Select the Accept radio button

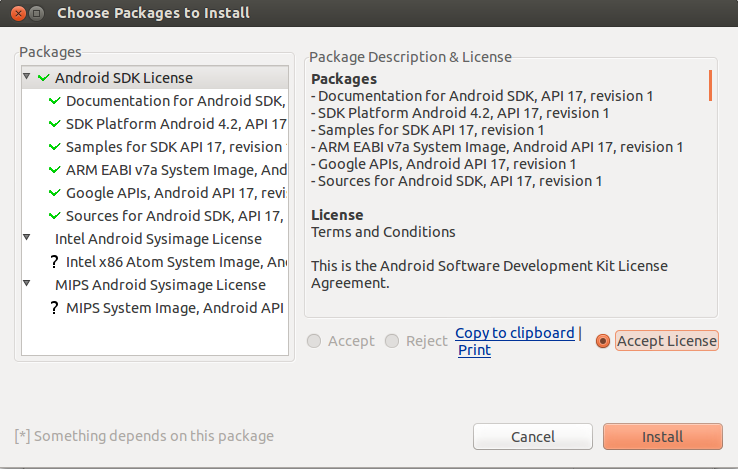(314, 341)
